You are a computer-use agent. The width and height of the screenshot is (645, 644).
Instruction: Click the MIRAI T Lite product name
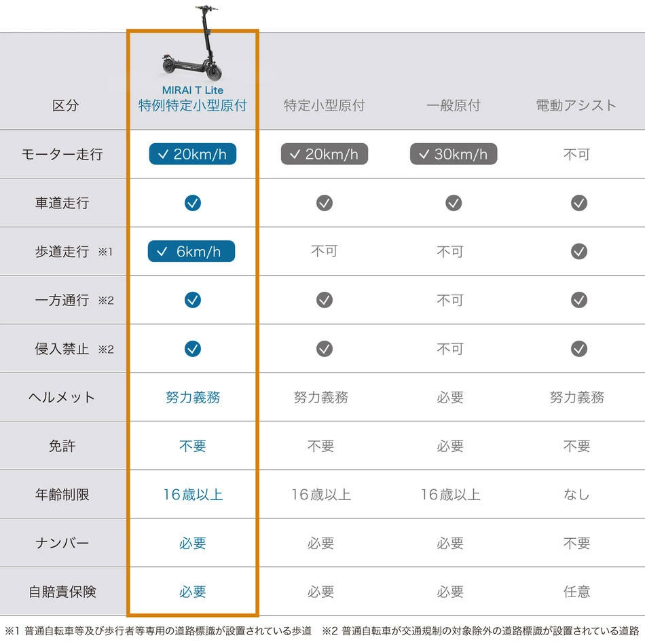tap(193, 90)
